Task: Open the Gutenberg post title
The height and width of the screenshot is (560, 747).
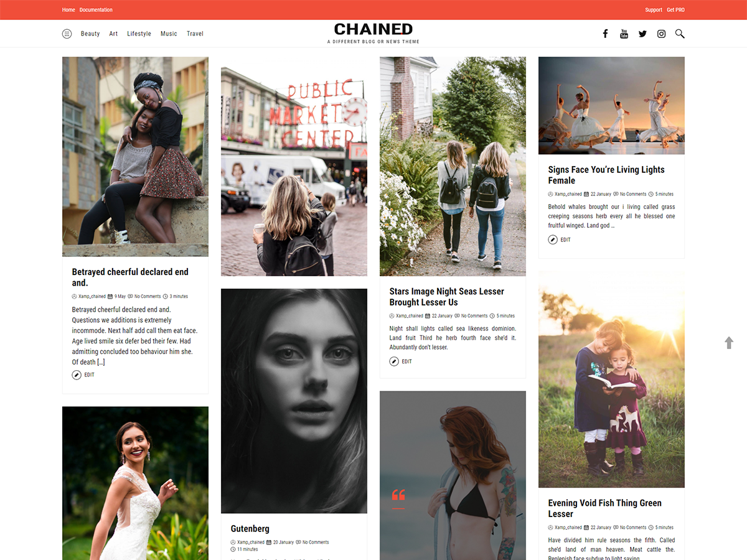Action: pyautogui.click(x=250, y=529)
